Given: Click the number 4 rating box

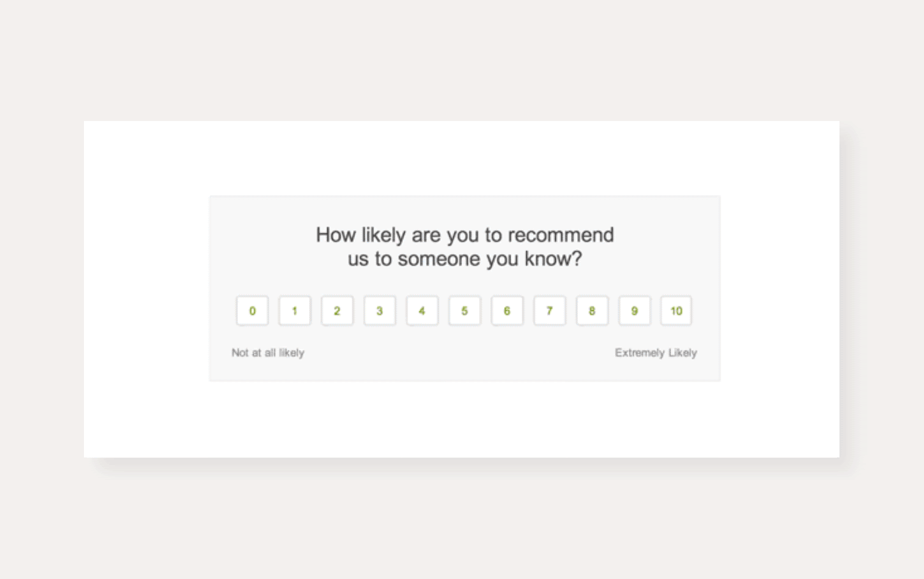Looking at the screenshot, I should [x=422, y=310].
